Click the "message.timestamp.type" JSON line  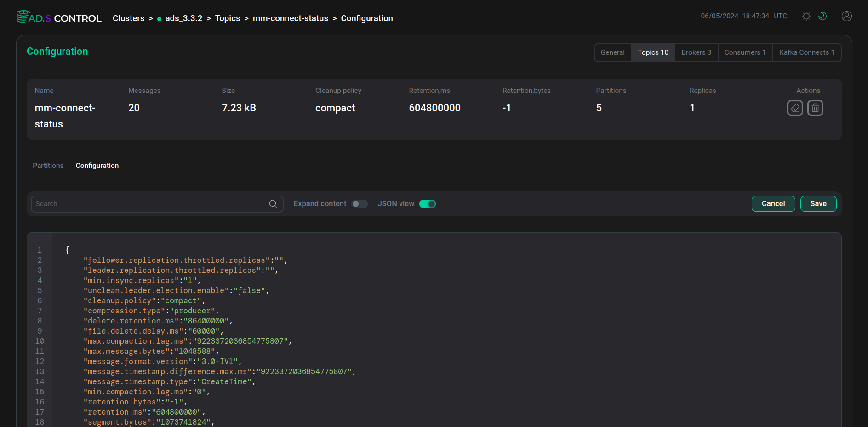(x=169, y=381)
